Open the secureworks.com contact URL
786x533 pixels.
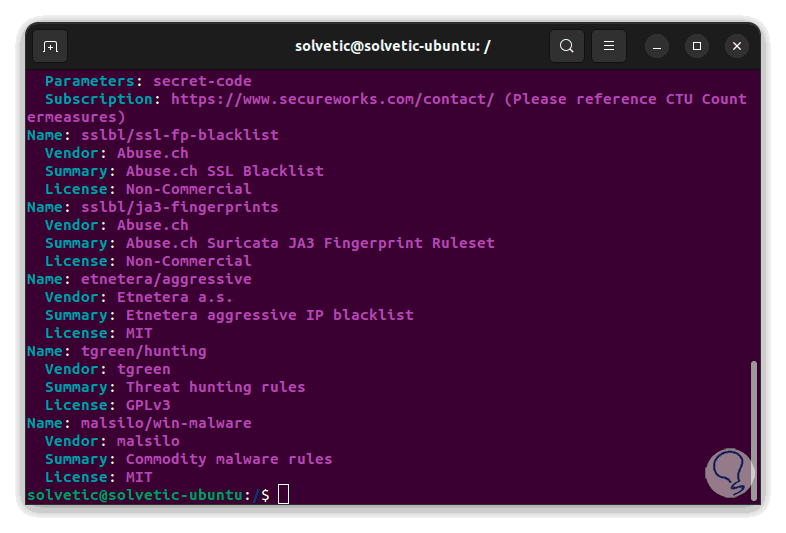click(x=333, y=99)
